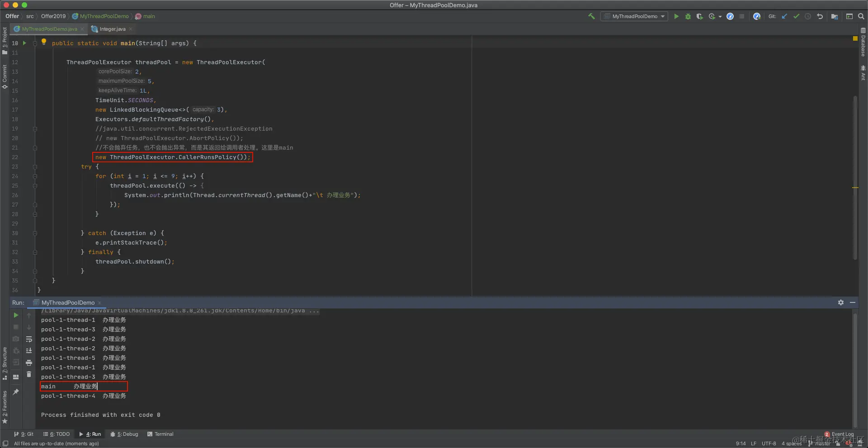This screenshot has width=868, height=448.
Task: Click the UTF-8 encoding status bar item
Action: click(769, 443)
